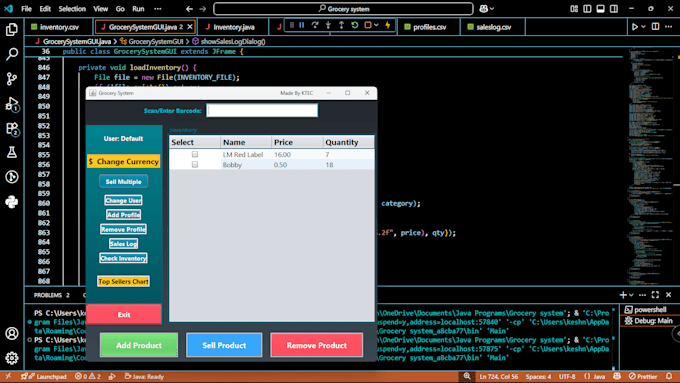This screenshot has width=680, height=383.
Task: Select the powershell terminal entry
Action: 649,310
